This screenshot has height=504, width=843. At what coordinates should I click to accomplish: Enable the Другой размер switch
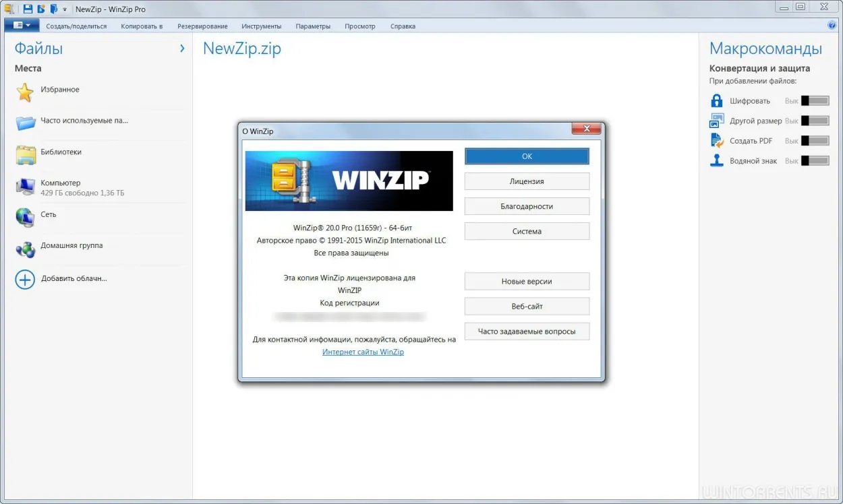815,121
